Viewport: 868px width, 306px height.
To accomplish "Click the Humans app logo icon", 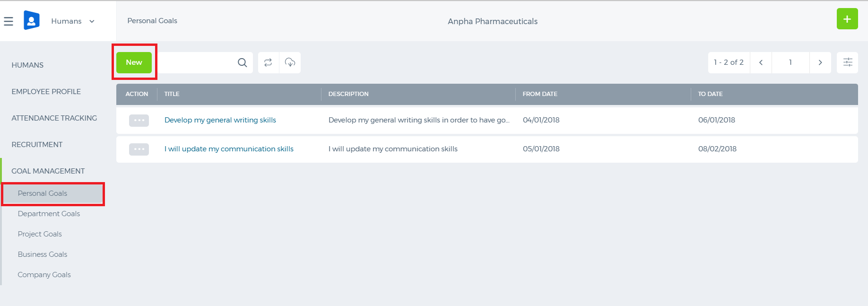I will pos(32,20).
